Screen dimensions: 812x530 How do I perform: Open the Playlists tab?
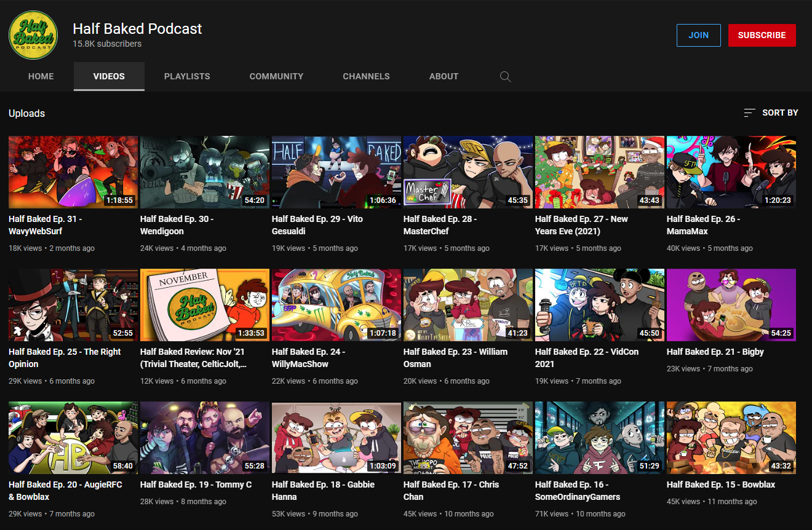[x=187, y=76]
